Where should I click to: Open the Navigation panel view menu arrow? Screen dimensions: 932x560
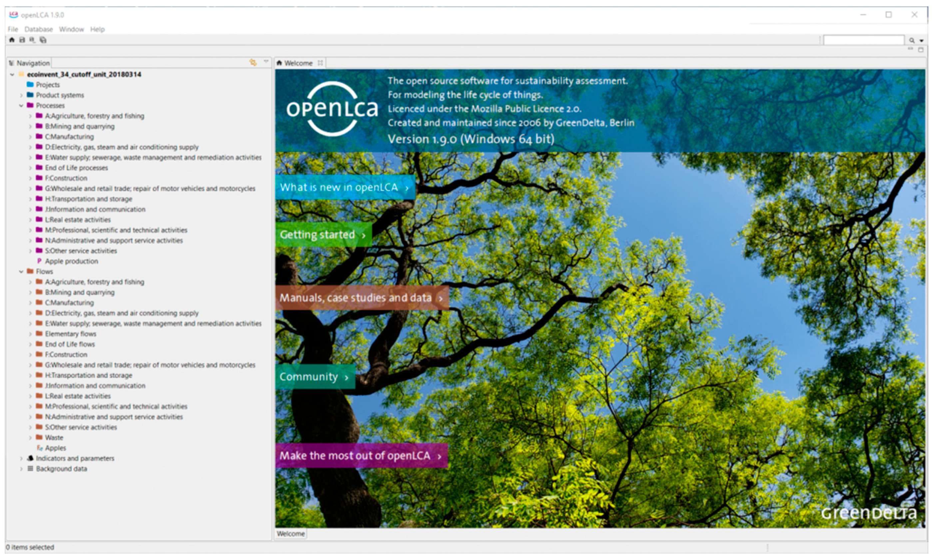266,61
